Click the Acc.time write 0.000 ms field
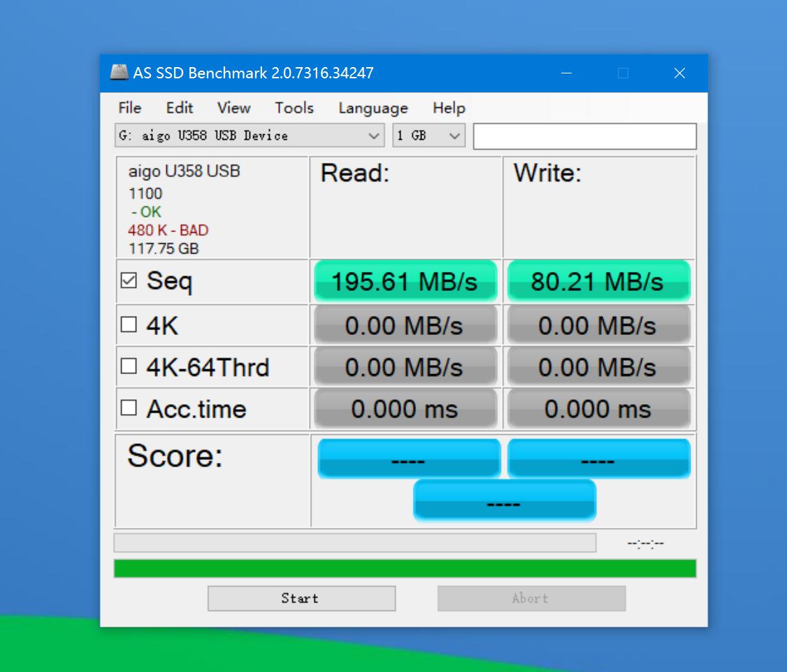Image resolution: width=787 pixels, height=672 pixels. 599,408
